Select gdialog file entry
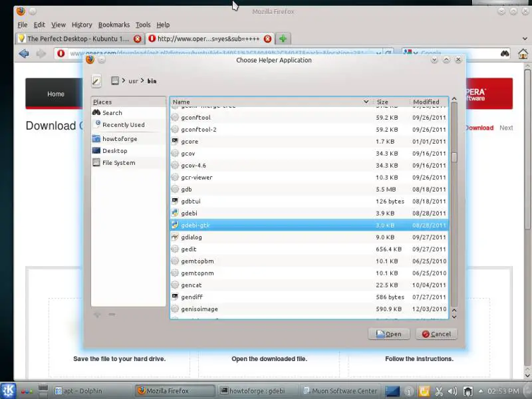532x399 pixels. coord(309,237)
